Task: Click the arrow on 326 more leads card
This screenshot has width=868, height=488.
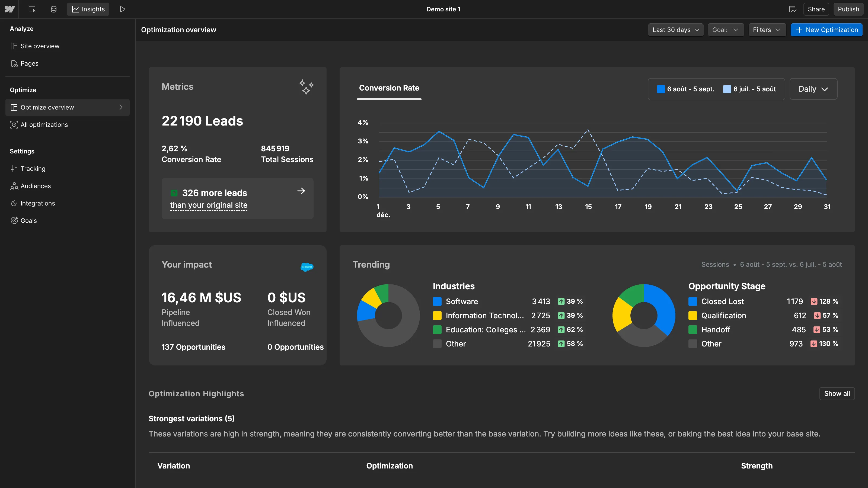Action: point(301,191)
